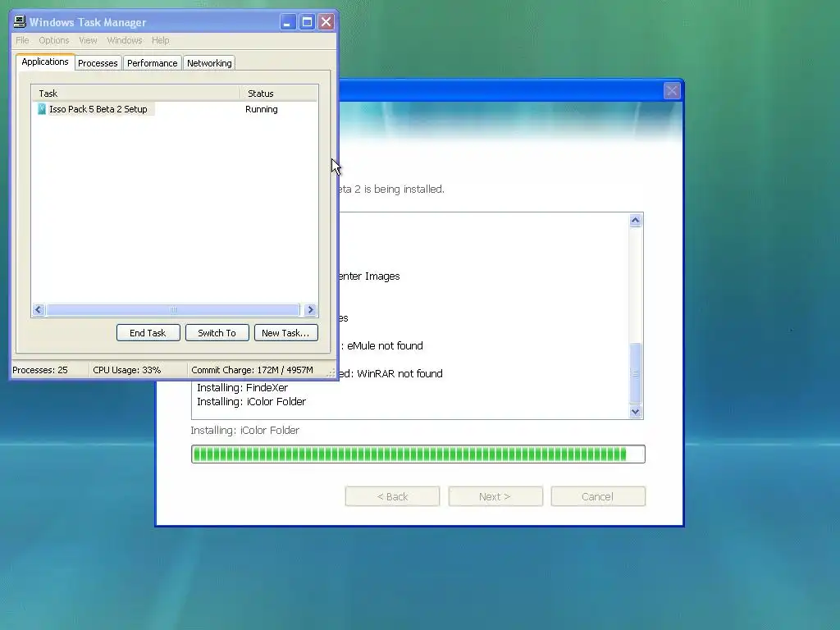The image size is (840, 630).
Task: Click the Cancel button in the installer
Action: (598, 496)
